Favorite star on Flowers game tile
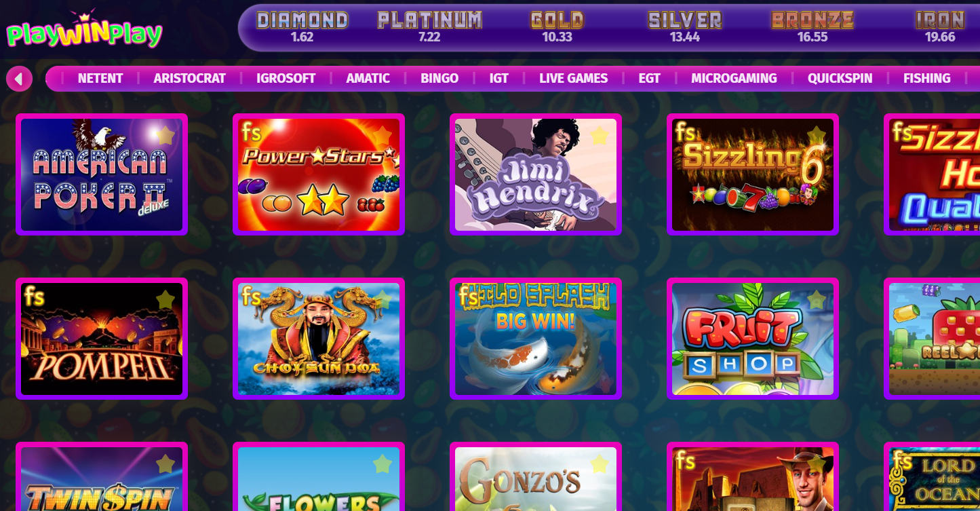This screenshot has width=980, height=511. click(x=383, y=463)
